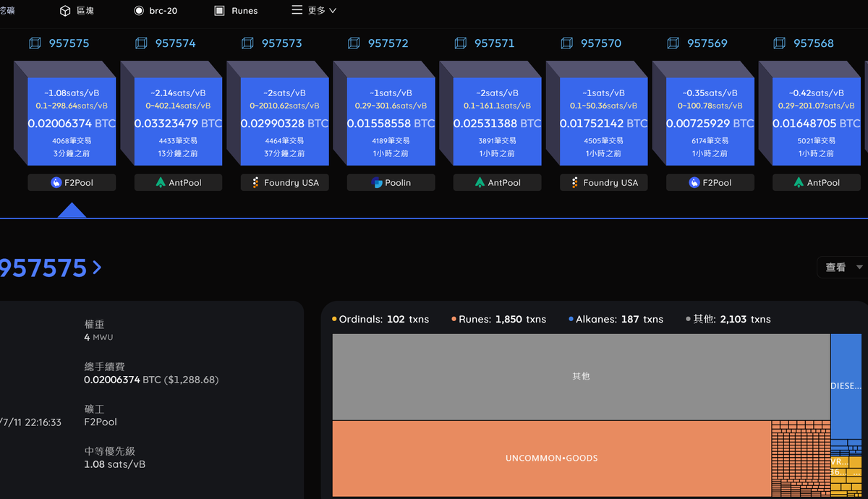Click 6174筆交易 on block 957569
This screenshot has height=499, width=868.
pyautogui.click(x=710, y=140)
